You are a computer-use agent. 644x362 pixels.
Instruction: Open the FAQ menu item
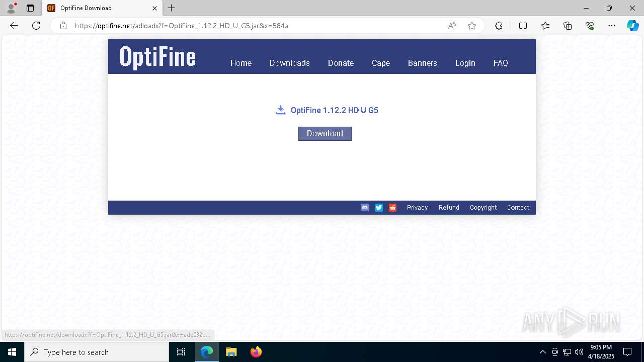[x=501, y=63]
